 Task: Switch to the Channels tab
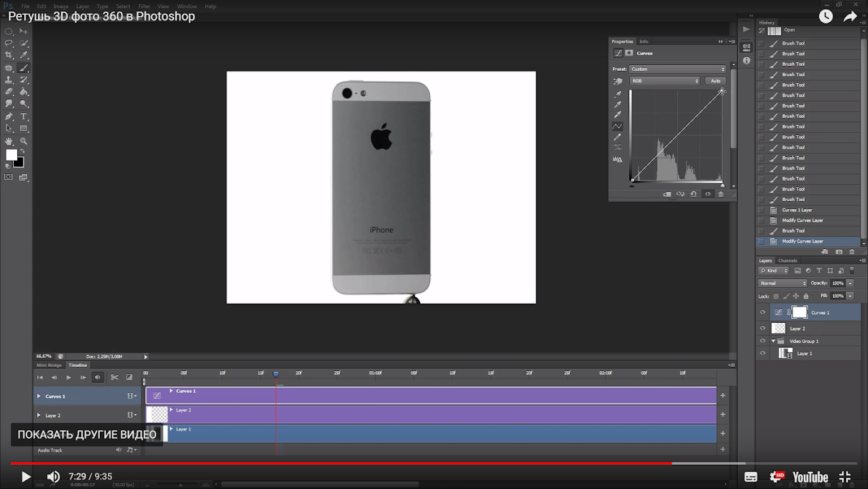(x=788, y=261)
